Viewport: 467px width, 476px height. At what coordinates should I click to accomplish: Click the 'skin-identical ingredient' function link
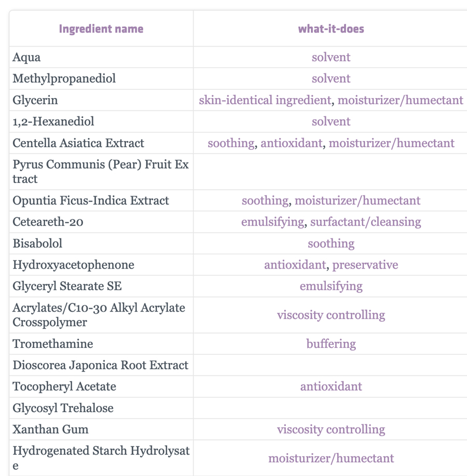[265, 100]
